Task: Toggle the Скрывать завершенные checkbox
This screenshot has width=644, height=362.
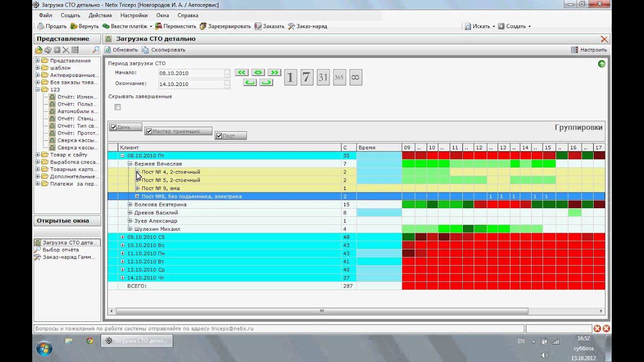Action: pyautogui.click(x=118, y=107)
